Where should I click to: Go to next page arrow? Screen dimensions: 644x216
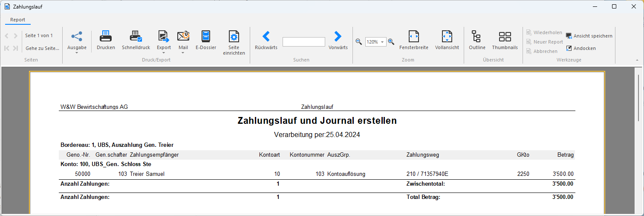click(16, 36)
